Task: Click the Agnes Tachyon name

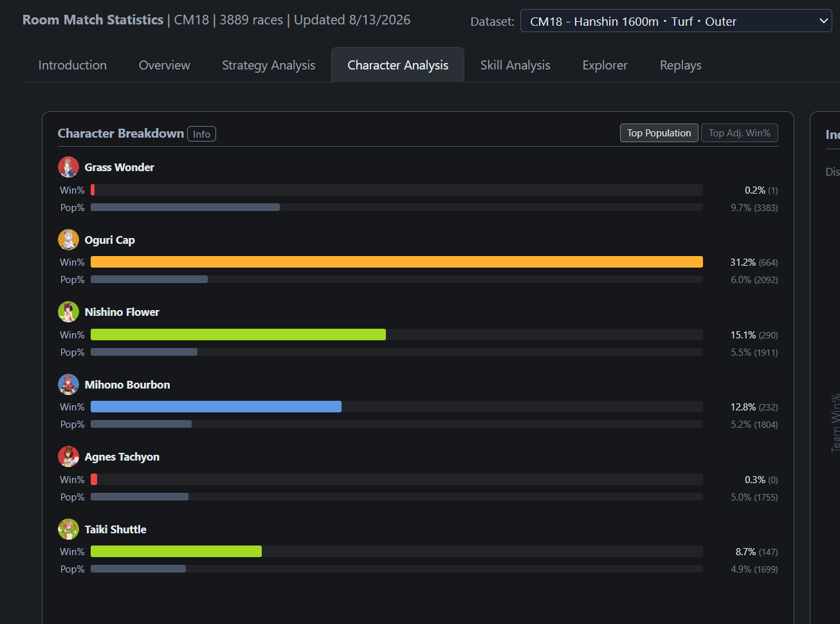Action: [122, 457]
